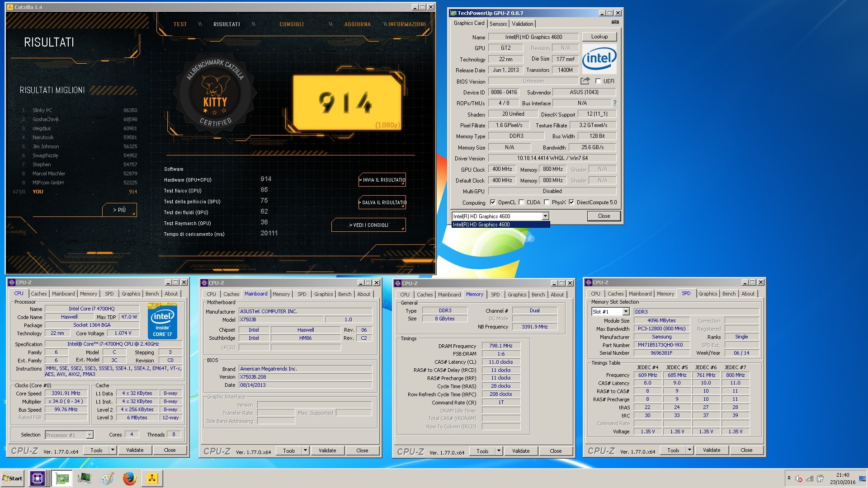Screen dimensions: 868x488
Task: Open the AGGIORNA tab in Catzilla
Action: click(358, 24)
